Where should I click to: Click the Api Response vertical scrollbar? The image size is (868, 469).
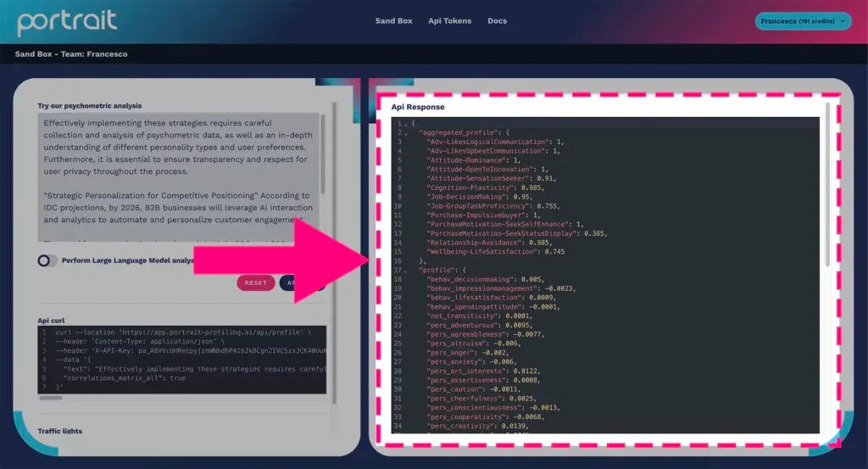[x=827, y=184]
